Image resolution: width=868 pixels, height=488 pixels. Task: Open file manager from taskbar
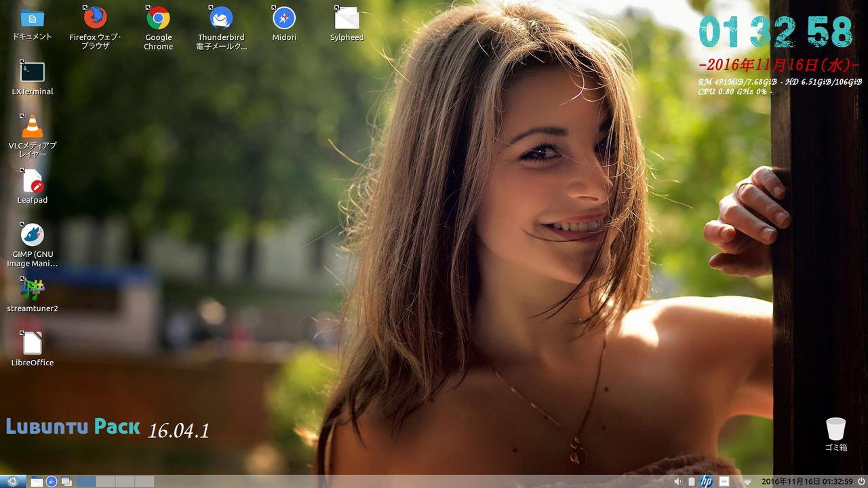pos(37,481)
